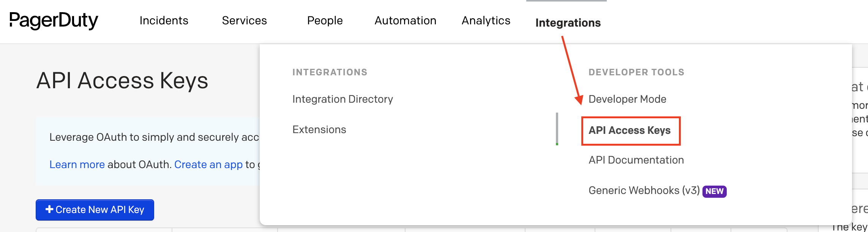868x232 pixels.
Task: Click the PagerDuty logo
Action: (54, 21)
